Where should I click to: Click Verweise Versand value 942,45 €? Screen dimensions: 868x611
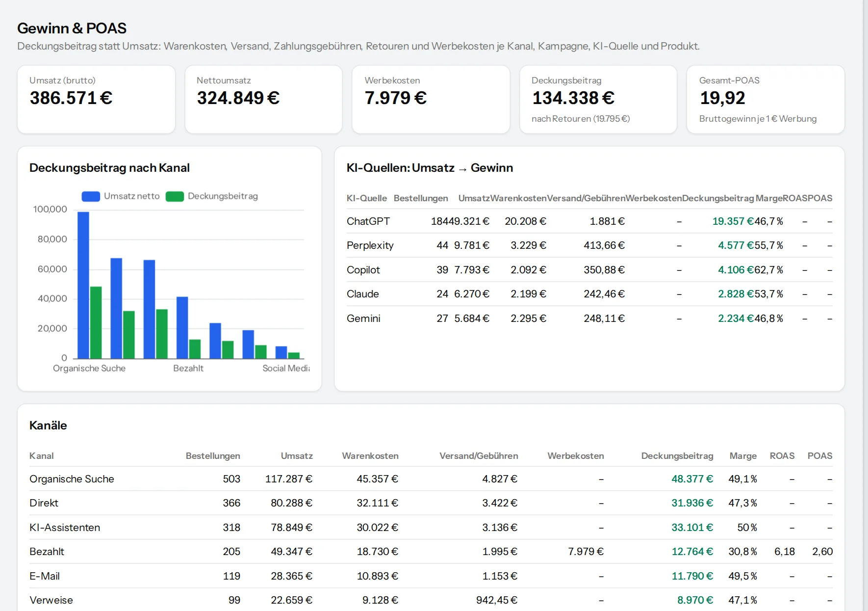[497, 600]
